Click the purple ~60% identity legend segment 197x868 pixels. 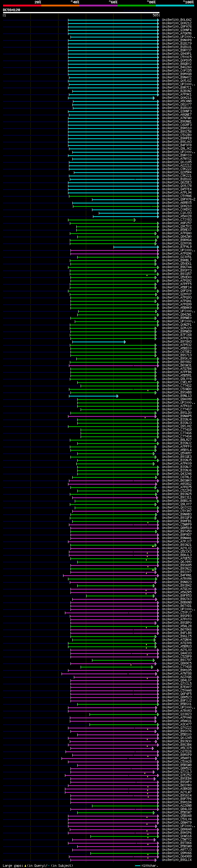pos(98,6)
